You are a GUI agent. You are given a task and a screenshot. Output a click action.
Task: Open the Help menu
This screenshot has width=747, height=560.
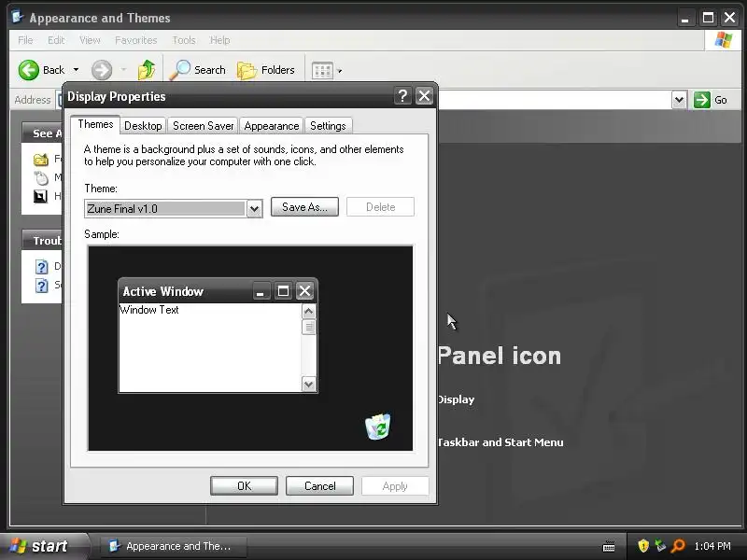coord(219,40)
